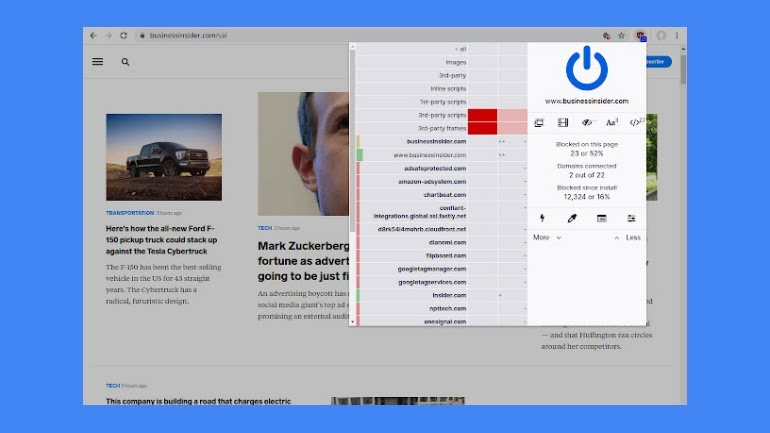This screenshot has width=770, height=433.
Task: Toggle pop-up blocking switch for this site
Action: click(539, 122)
